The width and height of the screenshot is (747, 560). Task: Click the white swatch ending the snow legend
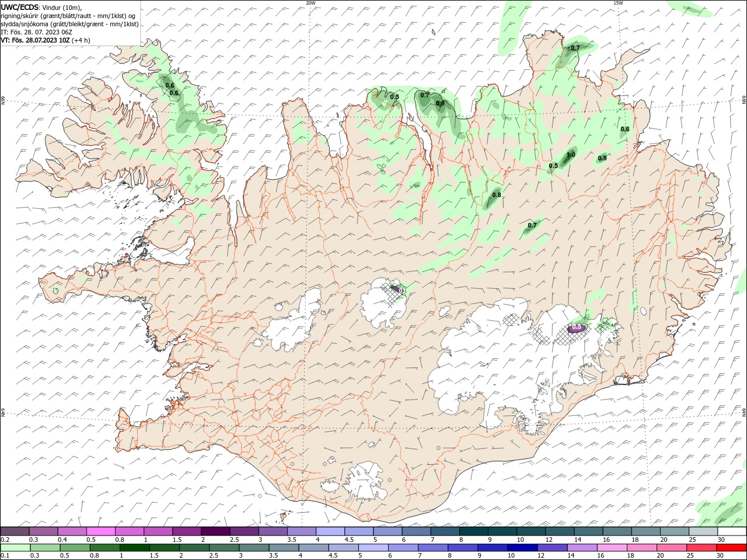coord(732,531)
